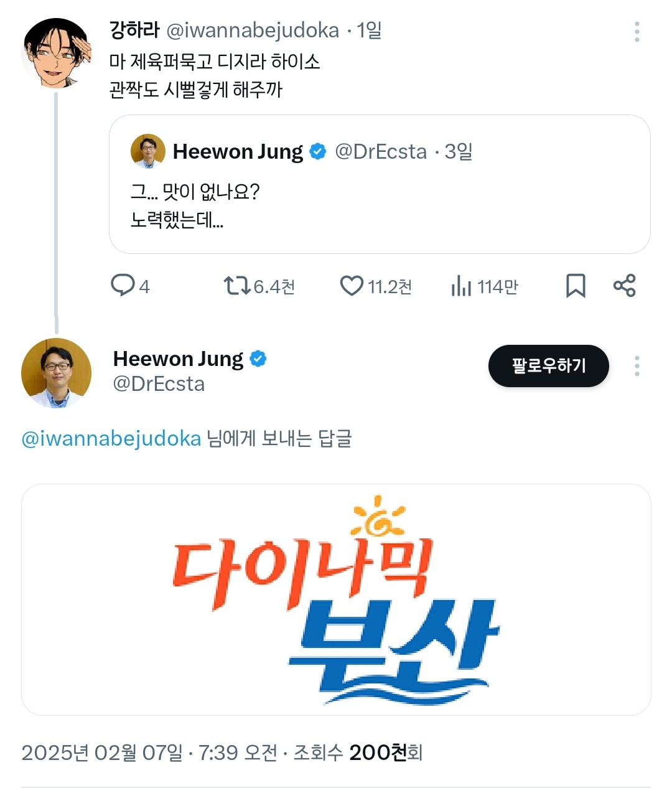Like the tweet with heart icon
Image resolution: width=672 pixels, height=788 pixels.
click(352, 286)
